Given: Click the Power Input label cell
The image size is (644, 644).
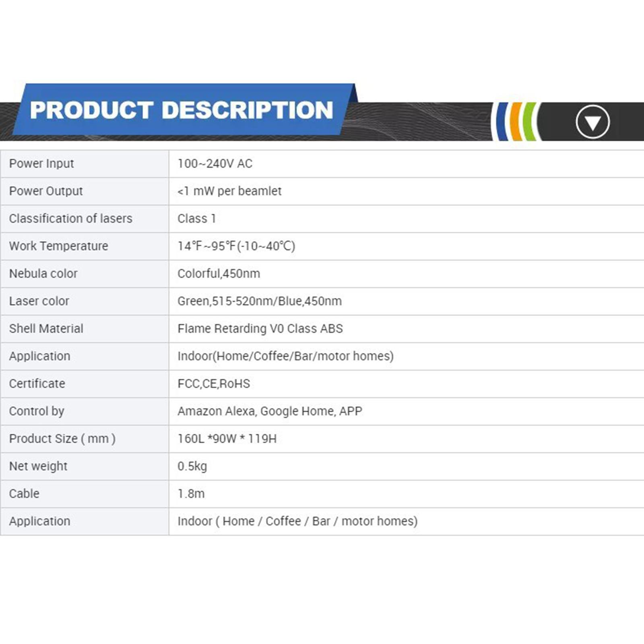Looking at the screenshot, I should tap(41, 164).
